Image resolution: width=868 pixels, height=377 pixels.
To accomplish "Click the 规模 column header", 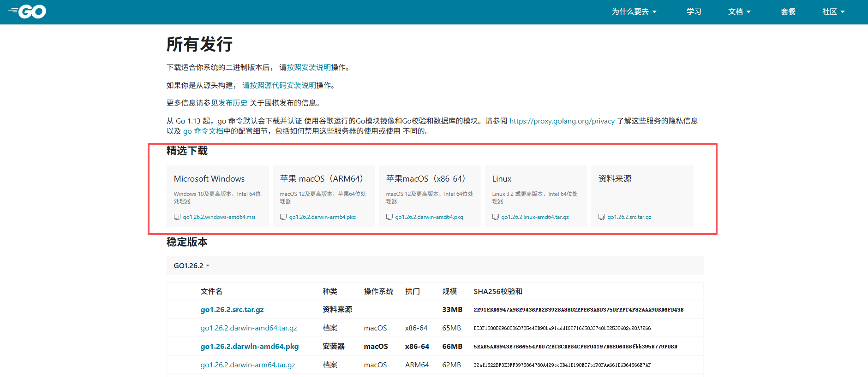I will 449,291.
